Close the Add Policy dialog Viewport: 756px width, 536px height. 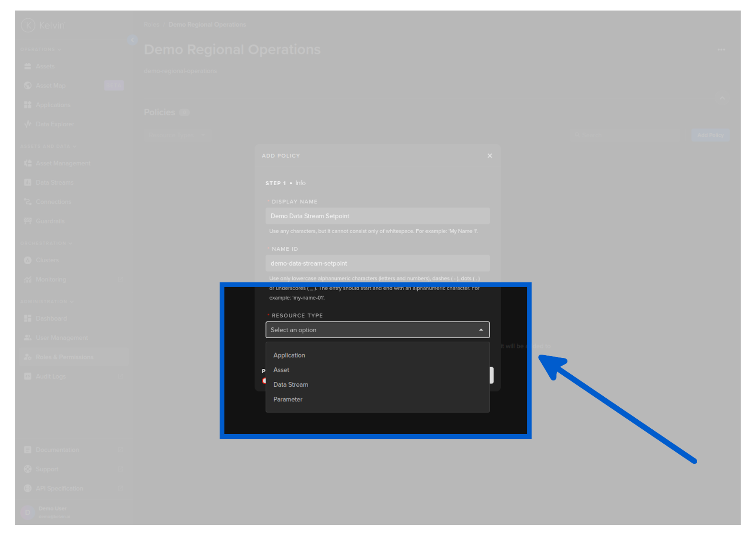[489, 156]
